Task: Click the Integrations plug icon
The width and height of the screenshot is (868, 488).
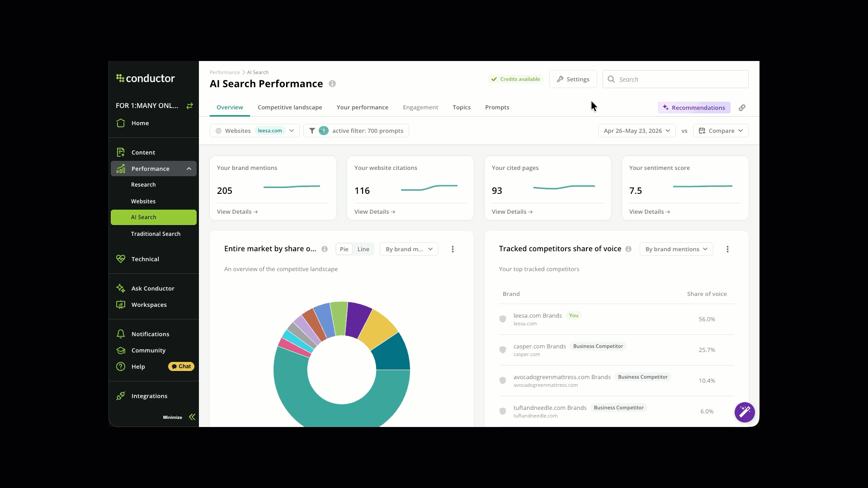Action: coord(121,396)
